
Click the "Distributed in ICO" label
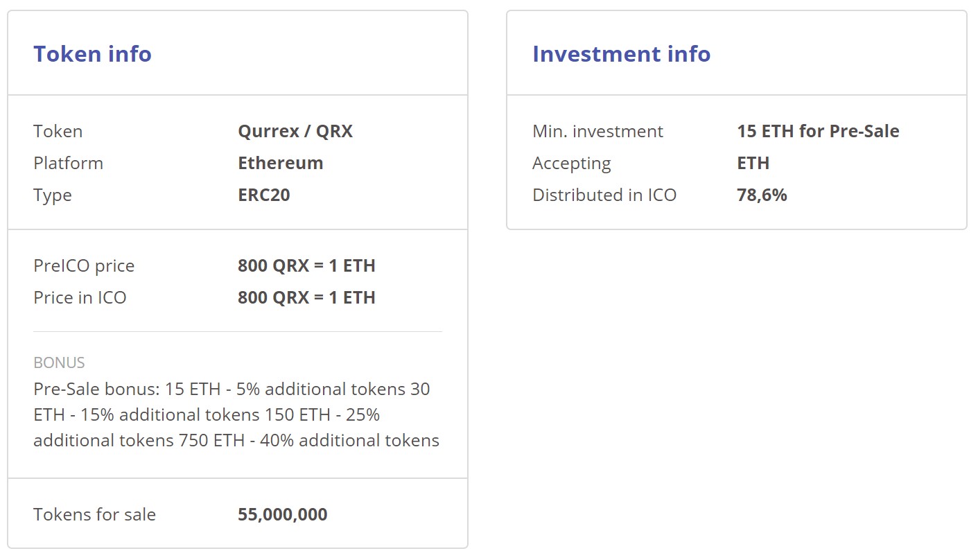(x=604, y=195)
